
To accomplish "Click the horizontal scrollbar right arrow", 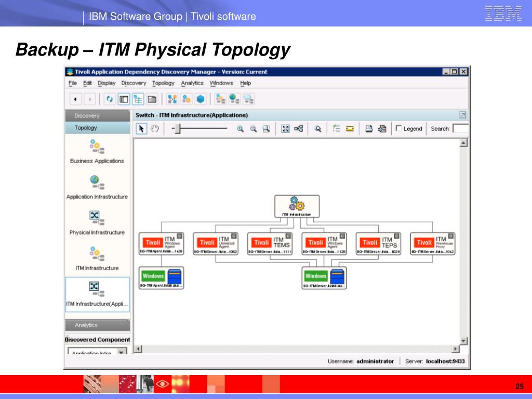I will pos(456,349).
